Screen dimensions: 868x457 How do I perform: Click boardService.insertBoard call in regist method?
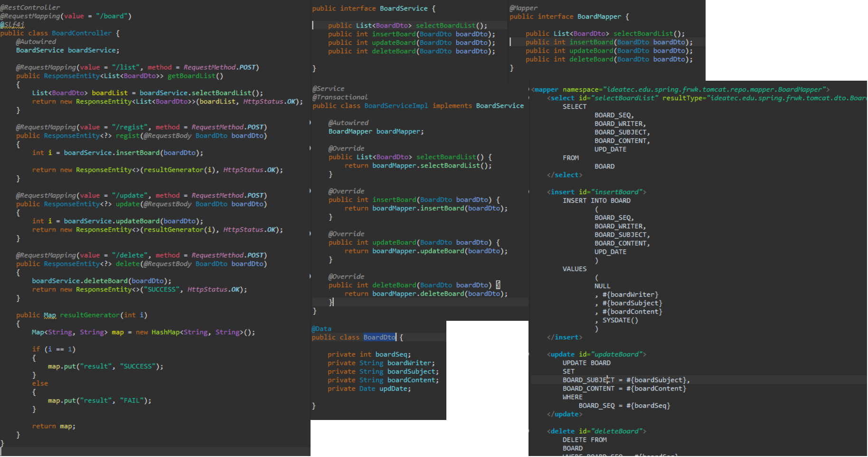point(133,153)
